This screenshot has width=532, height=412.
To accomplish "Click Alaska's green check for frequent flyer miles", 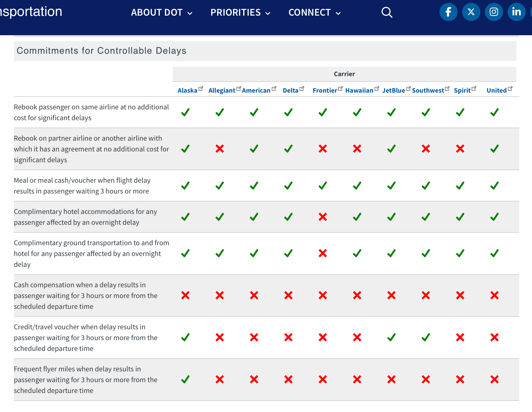I will [x=185, y=379].
